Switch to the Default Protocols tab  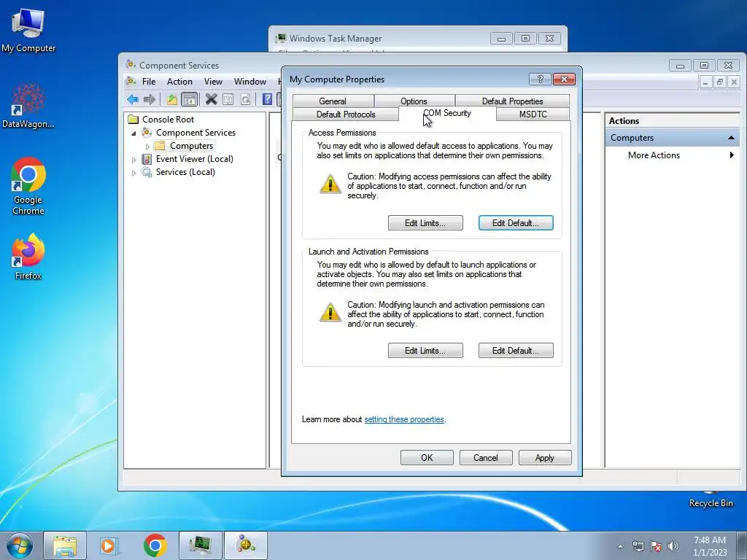[346, 114]
